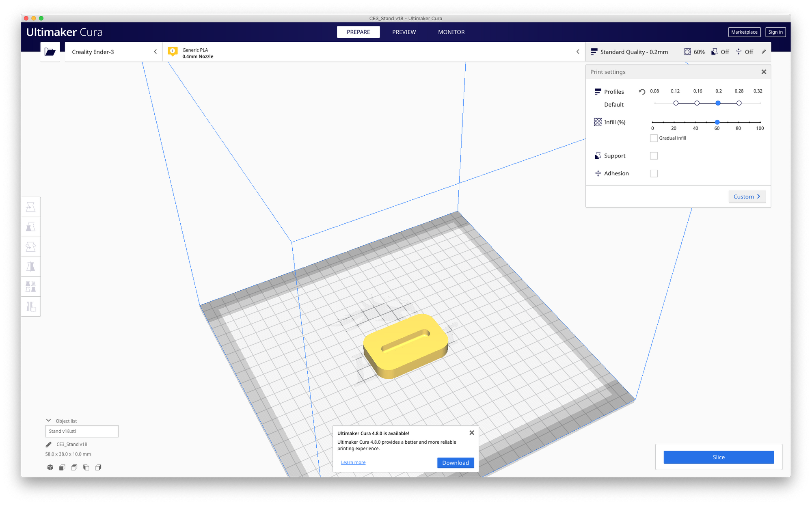Switch to the PREPARE stage
This screenshot has width=812, height=505.
point(358,32)
